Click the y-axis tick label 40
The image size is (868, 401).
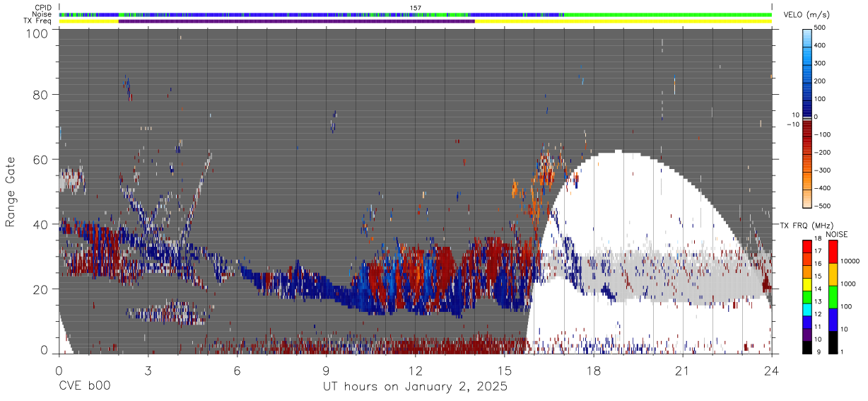tap(41, 224)
